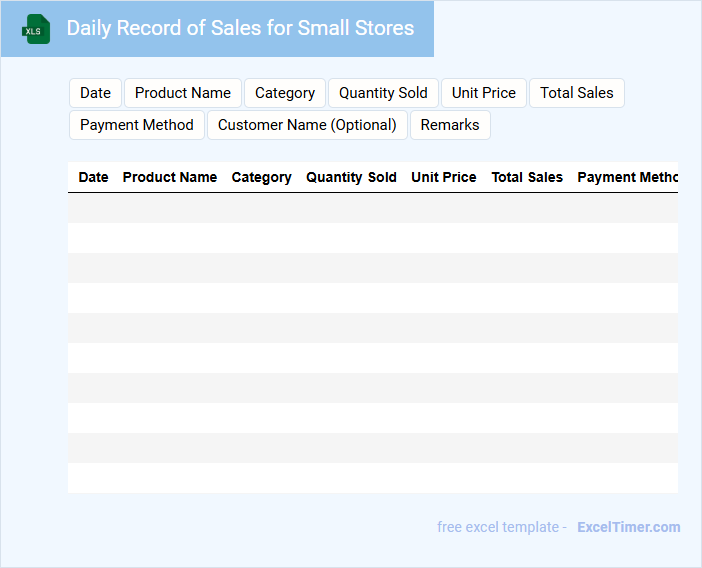Select the Product Name tag
This screenshot has width=702, height=568.
pos(183,93)
